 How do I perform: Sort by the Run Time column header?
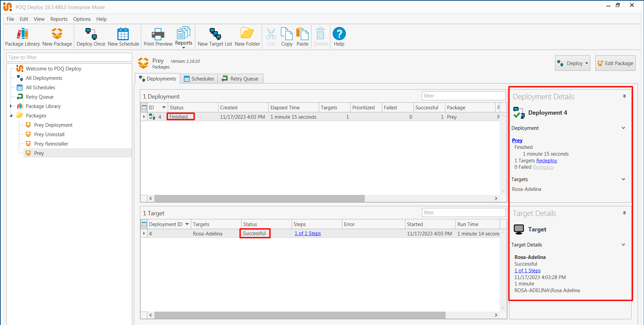tap(478, 224)
